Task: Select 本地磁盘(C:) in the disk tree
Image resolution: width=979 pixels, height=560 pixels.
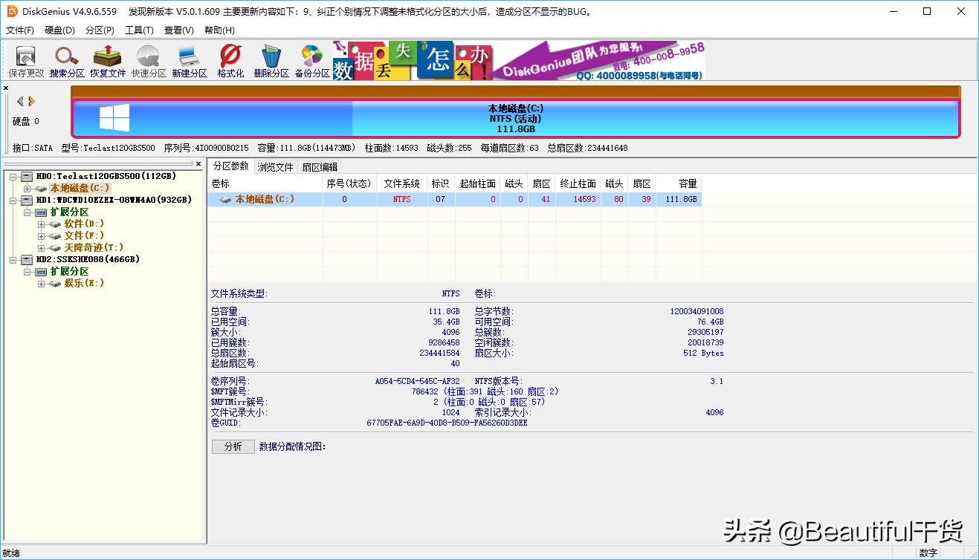Action: click(x=79, y=187)
